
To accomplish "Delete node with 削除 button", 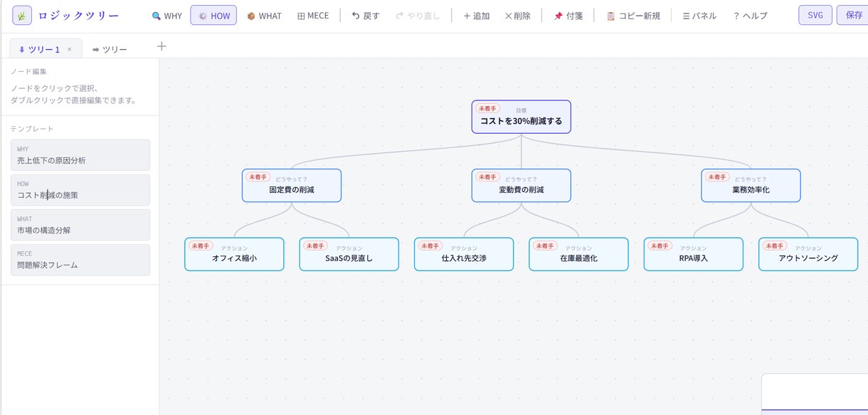I will coord(517,16).
